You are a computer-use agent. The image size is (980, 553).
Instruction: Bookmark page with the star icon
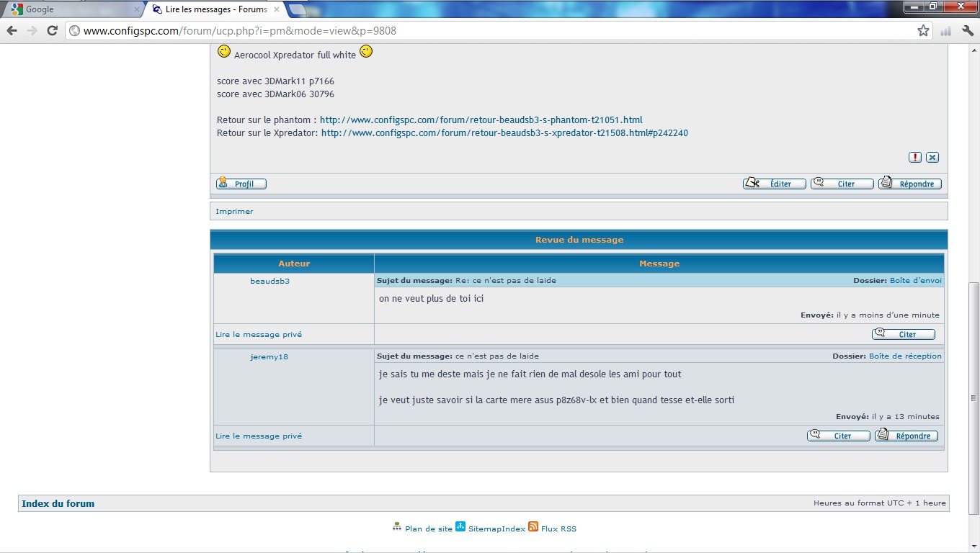[x=923, y=30]
